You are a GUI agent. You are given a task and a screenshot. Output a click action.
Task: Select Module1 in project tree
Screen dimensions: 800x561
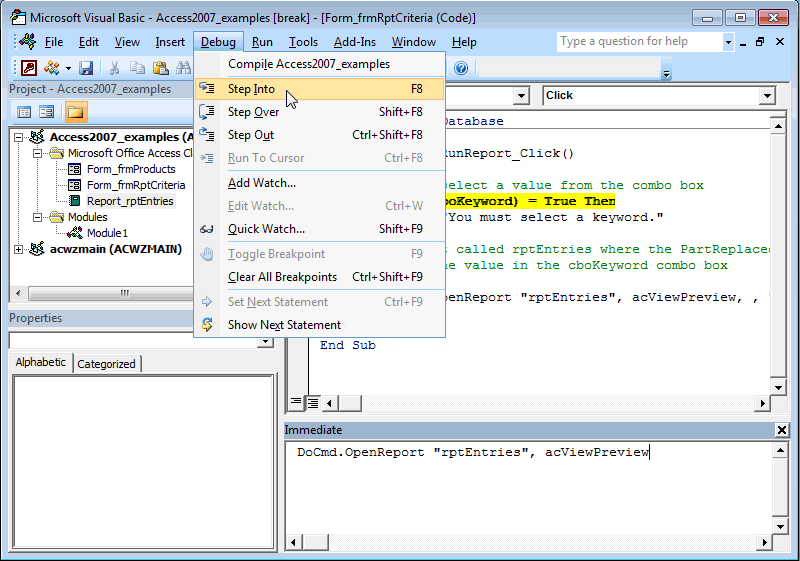coord(107,233)
